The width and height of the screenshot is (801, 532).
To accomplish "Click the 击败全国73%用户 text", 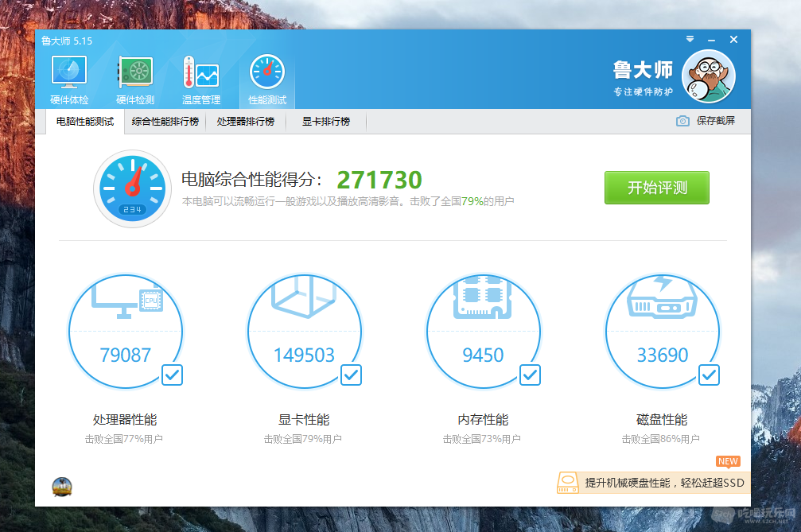I will coord(482,439).
